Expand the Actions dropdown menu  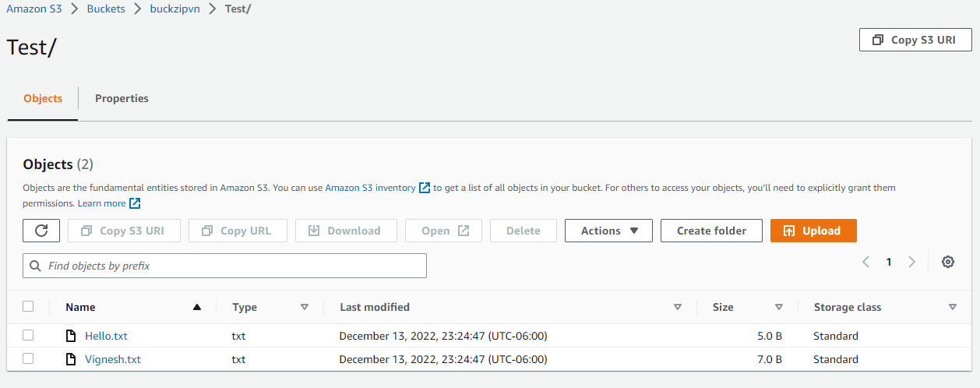coord(608,231)
